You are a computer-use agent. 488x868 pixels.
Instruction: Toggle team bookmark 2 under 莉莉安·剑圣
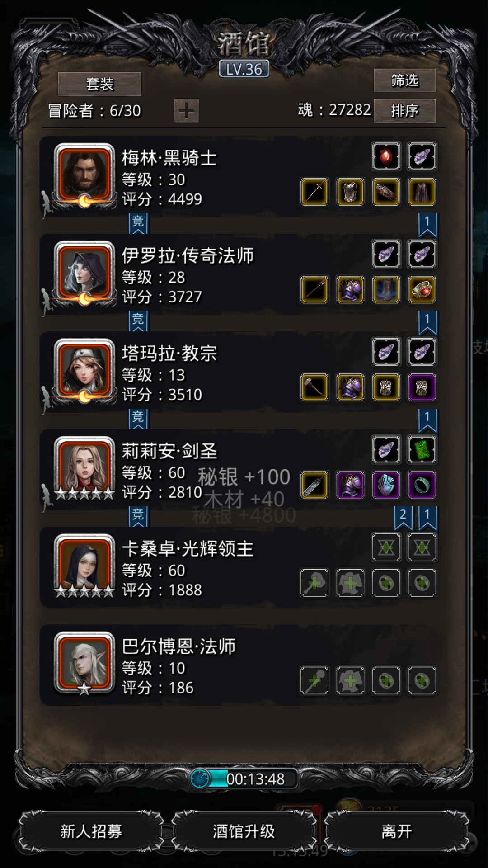(403, 518)
